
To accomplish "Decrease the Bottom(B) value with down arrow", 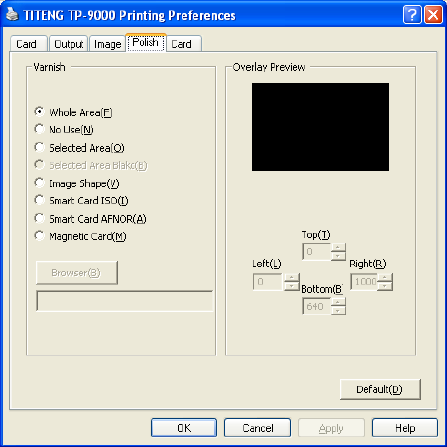I will 338,310.
